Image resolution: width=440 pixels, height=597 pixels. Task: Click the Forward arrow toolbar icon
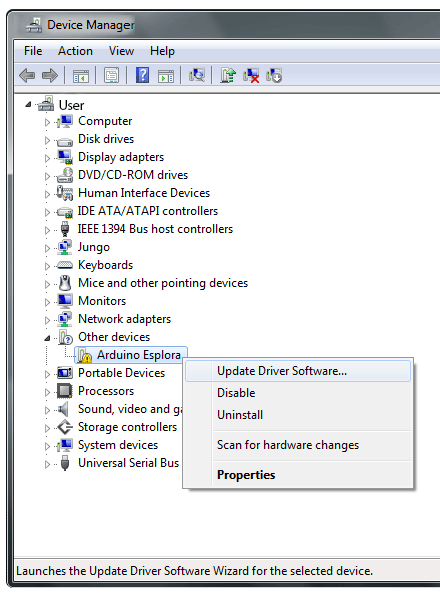50,75
